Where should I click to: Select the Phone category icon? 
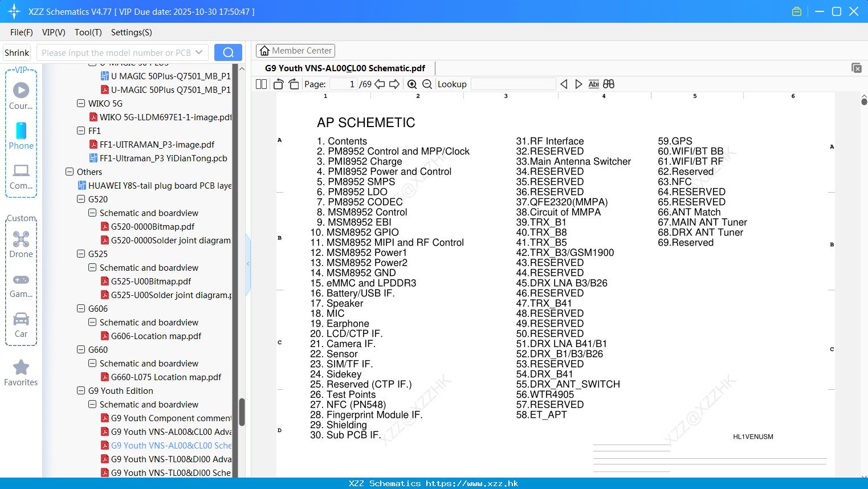coord(21,136)
